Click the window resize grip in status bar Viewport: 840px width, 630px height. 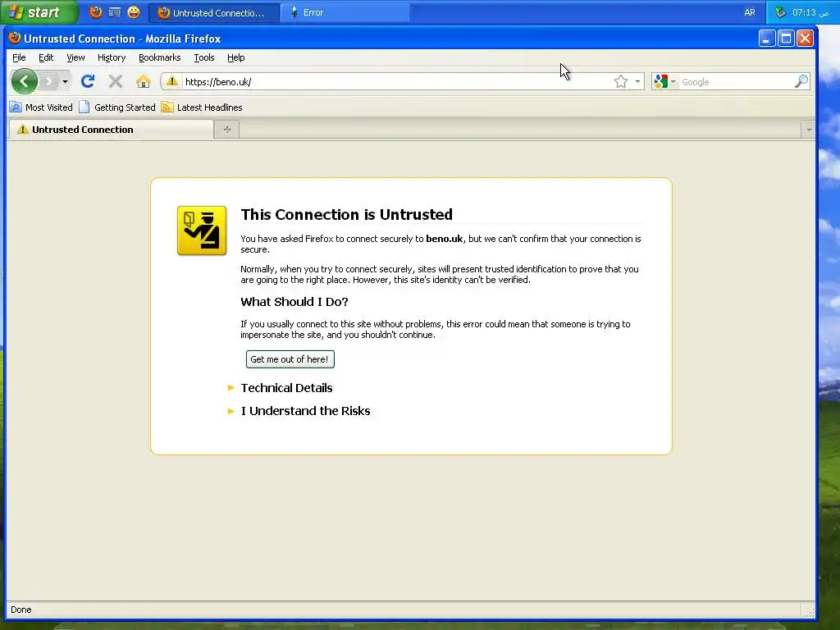pyautogui.click(x=809, y=611)
